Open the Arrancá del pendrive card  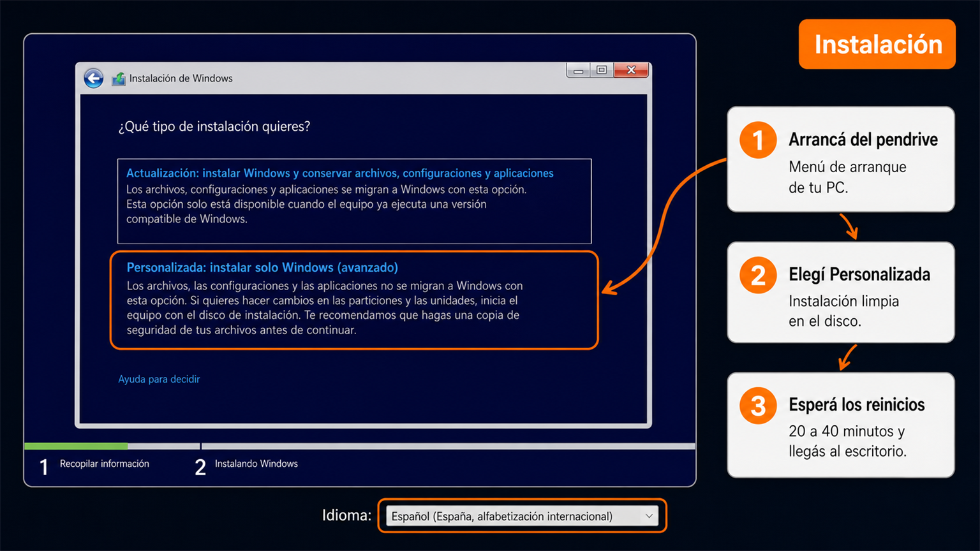[x=841, y=159]
